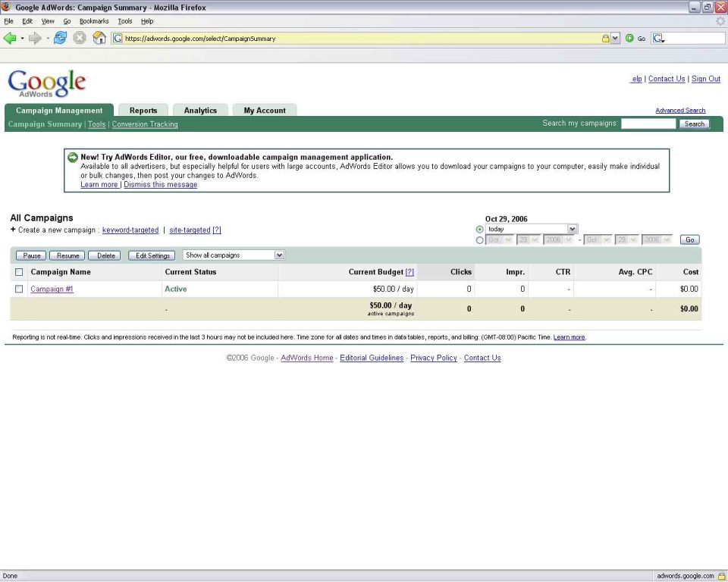728x582 pixels.
Task: Click the Edit Settings button
Action: pyautogui.click(x=152, y=255)
